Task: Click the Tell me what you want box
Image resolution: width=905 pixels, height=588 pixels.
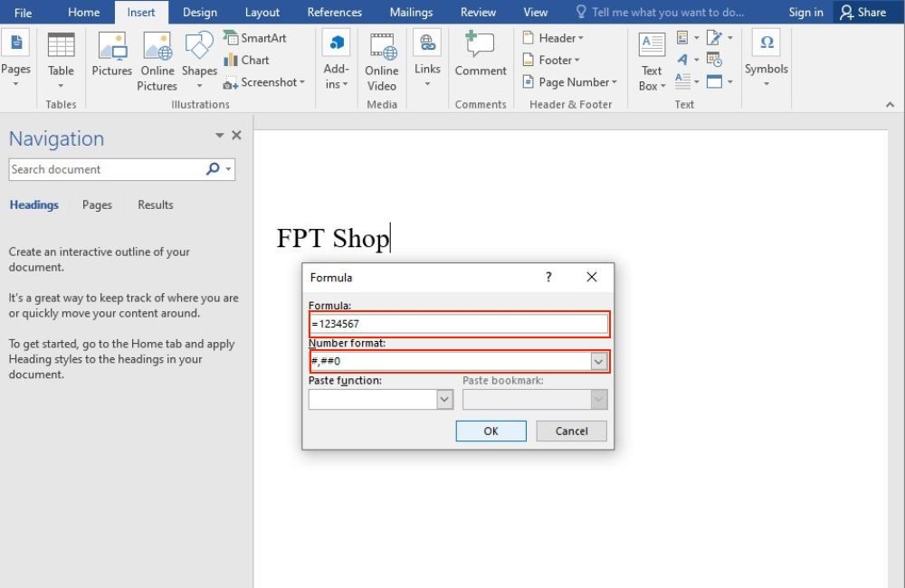Action: coord(661,12)
